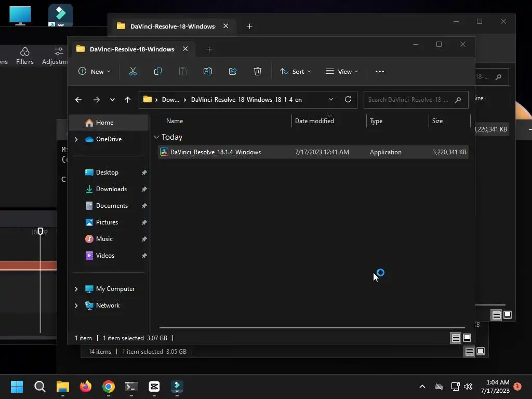The height and width of the screenshot is (399, 532).
Task: Open the Windows Start menu
Action: click(x=17, y=387)
